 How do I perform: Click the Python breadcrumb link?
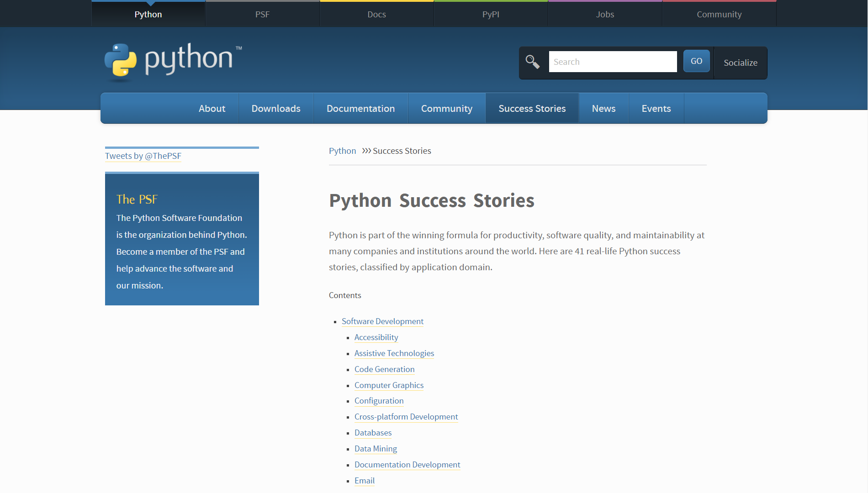pyautogui.click(x=342, y=151)
